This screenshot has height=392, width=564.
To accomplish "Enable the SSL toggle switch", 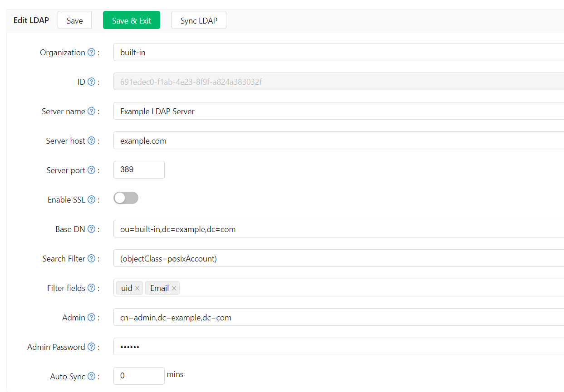I will [126, 198].
